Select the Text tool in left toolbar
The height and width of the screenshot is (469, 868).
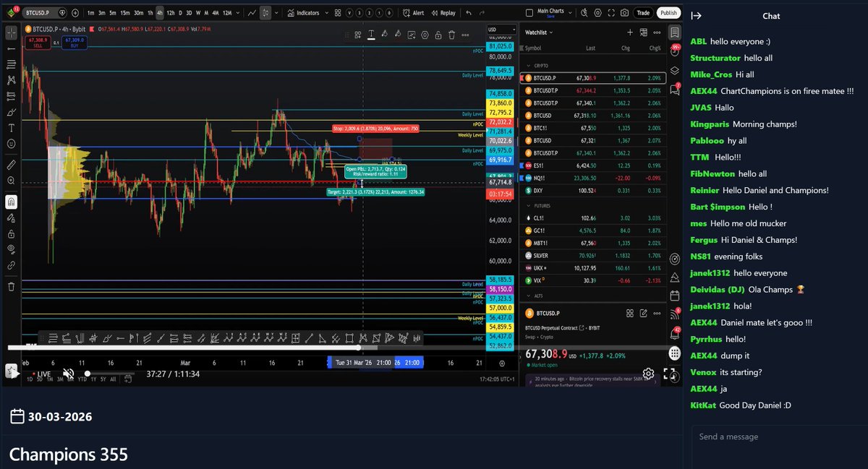pyautogui.click(x=12, y=127)
